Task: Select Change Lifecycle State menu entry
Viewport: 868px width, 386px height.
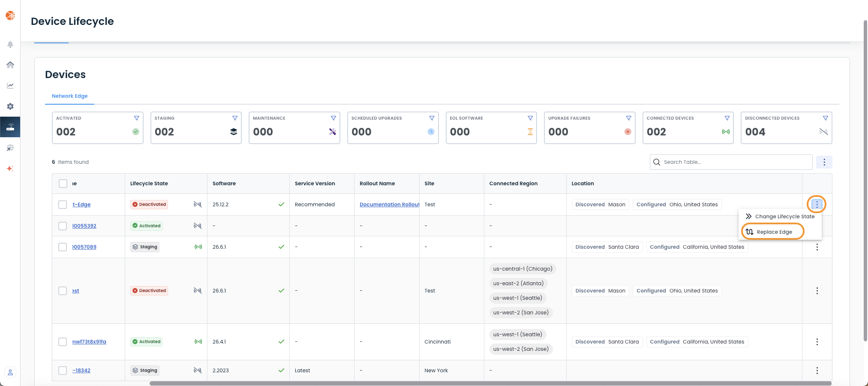Action: (780, 217)
